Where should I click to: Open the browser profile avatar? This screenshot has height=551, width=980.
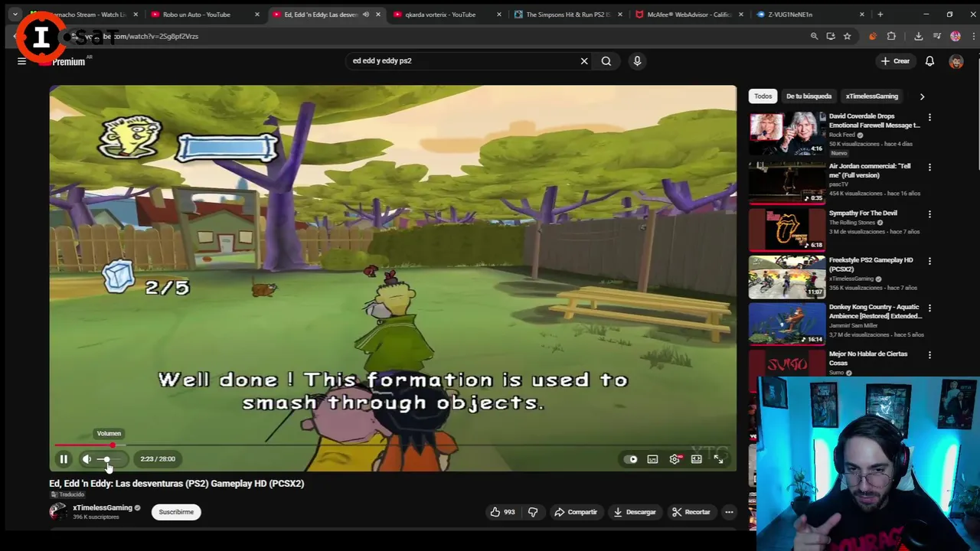click(x=955, y=36)
